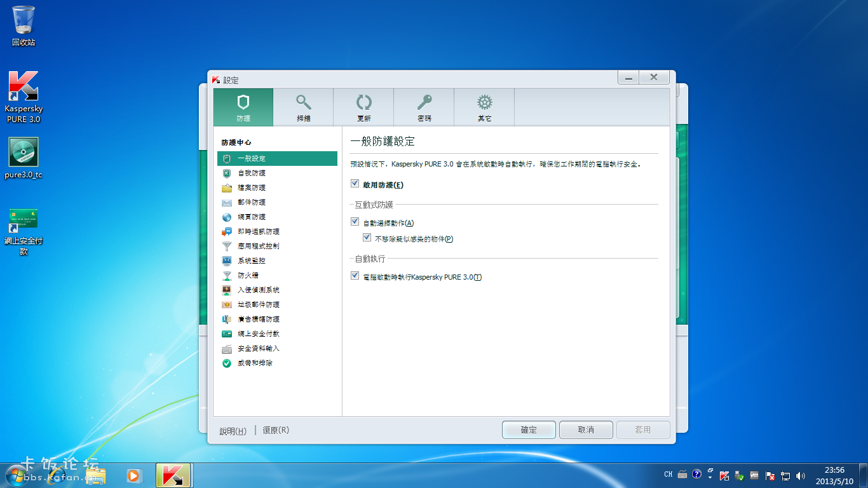Click the Kaspersky tray icon

[724, 475]
